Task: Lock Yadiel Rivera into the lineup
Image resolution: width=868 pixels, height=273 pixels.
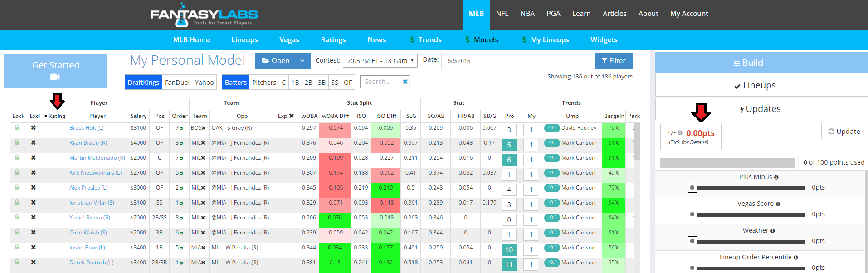Action: (17, 217)
